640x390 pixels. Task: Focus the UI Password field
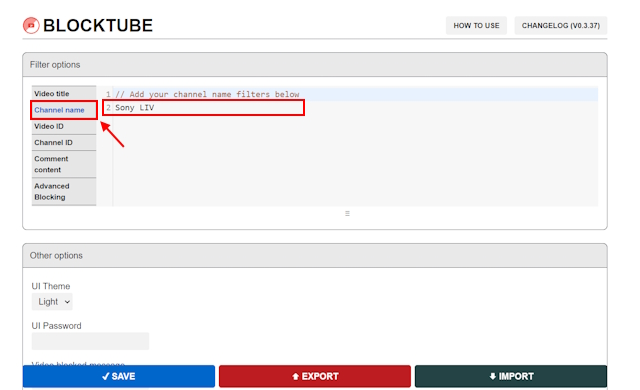[90, 341]
